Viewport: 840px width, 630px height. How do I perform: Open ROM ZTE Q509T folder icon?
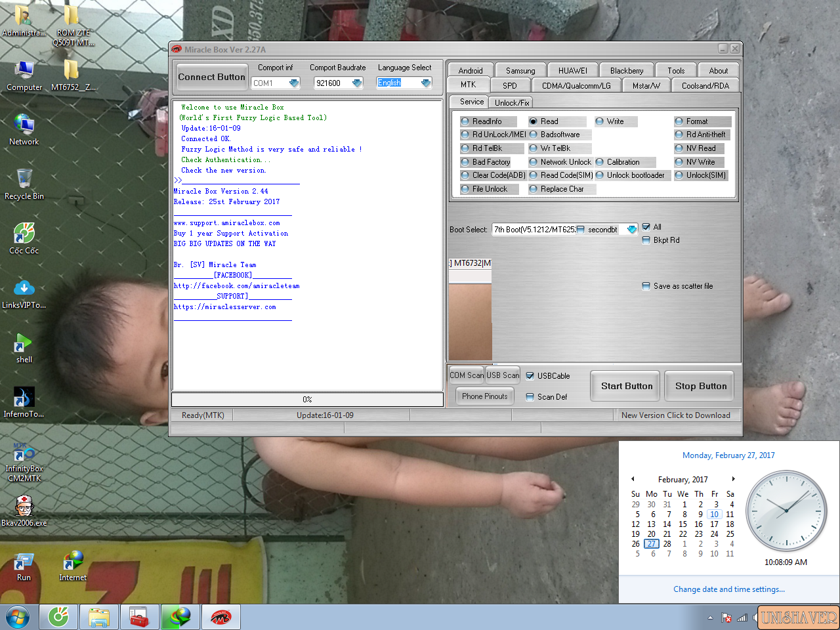pos(73,25)
